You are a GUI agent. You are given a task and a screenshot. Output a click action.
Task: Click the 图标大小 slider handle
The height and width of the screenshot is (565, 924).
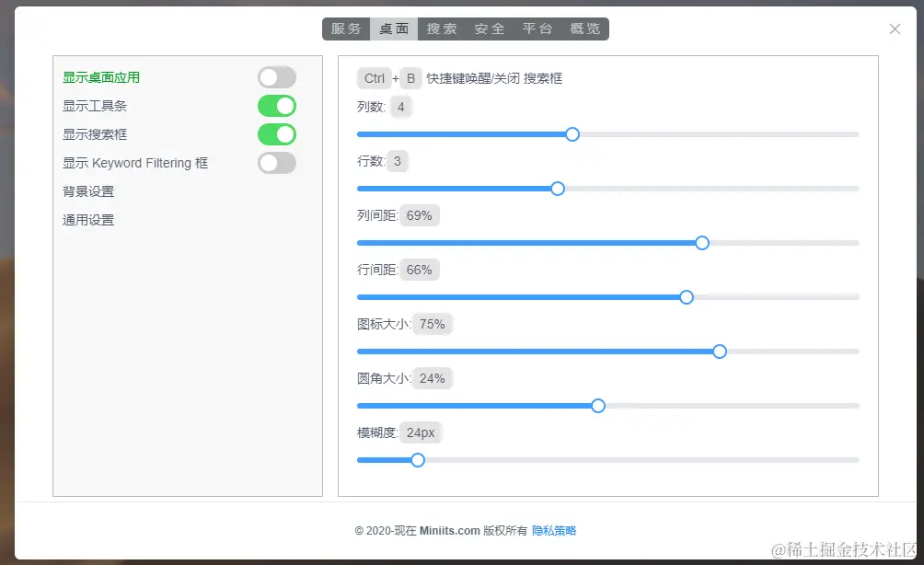(x=719, y=351)
